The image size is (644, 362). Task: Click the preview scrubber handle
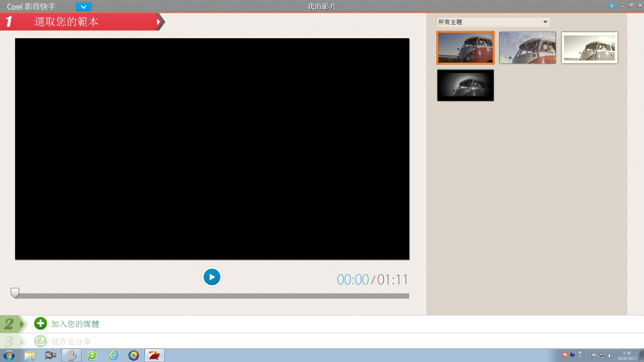[x=15, y=293]
